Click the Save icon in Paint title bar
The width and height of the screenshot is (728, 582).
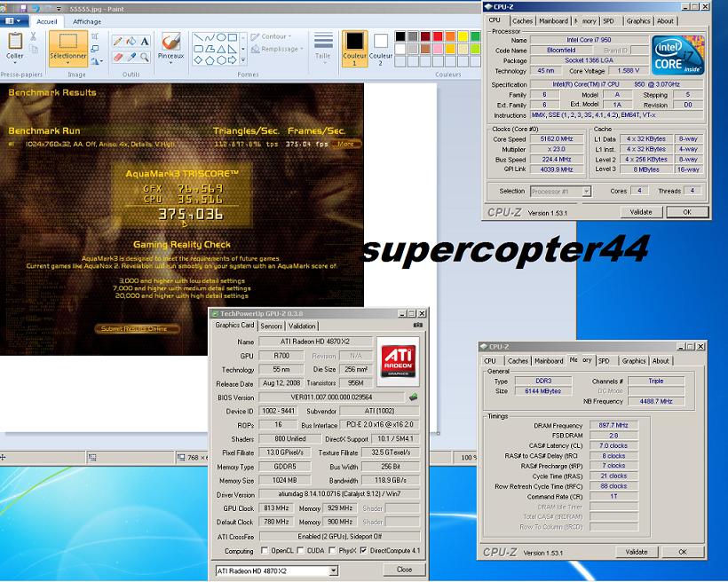tap(23, 8)
